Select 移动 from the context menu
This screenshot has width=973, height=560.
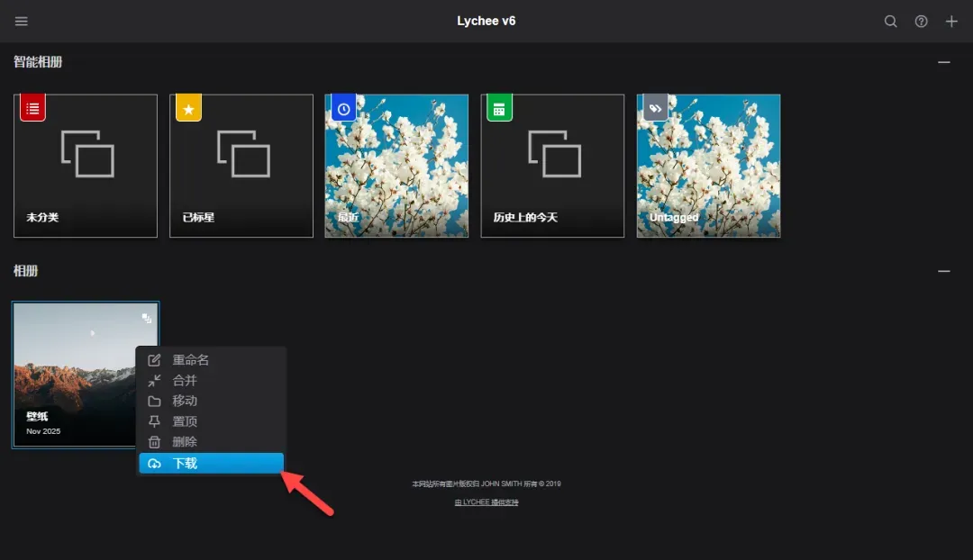[185, 401]
